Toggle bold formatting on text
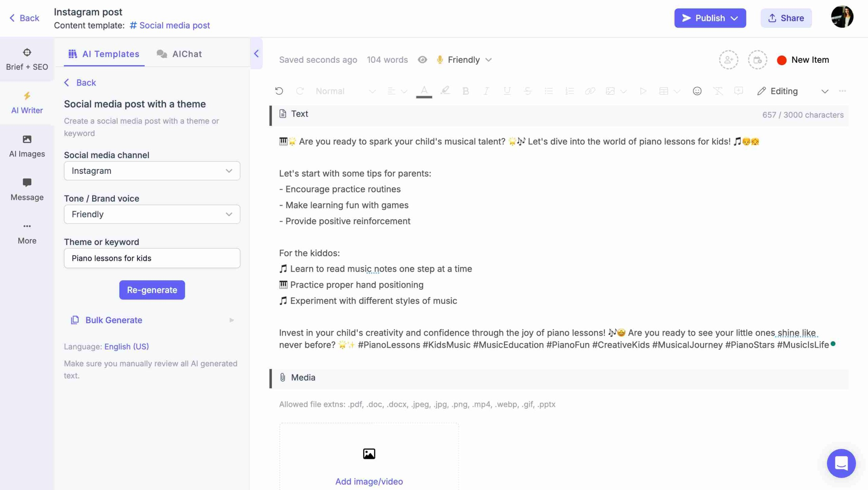The height and width of the screenshot is (490, 868). [x=466, y=91]
